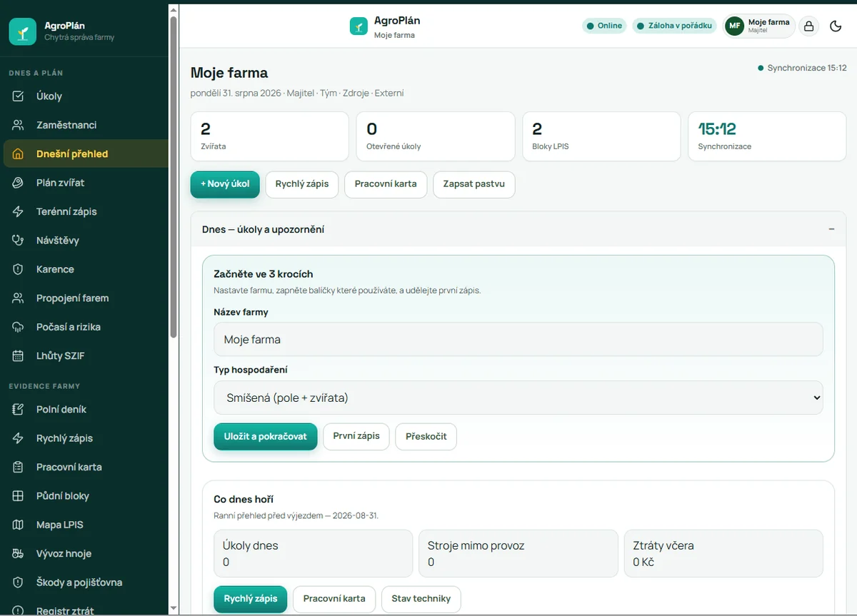Click Záloha v pořádku status badge
This screenshot has height=616, width=857.
(x=675, y=26)
